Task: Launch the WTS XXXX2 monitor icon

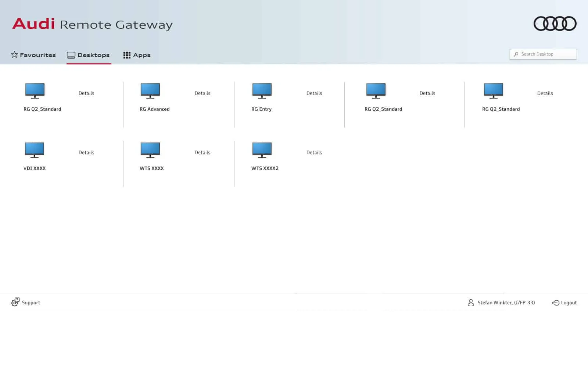Action: tap(262, 150)
